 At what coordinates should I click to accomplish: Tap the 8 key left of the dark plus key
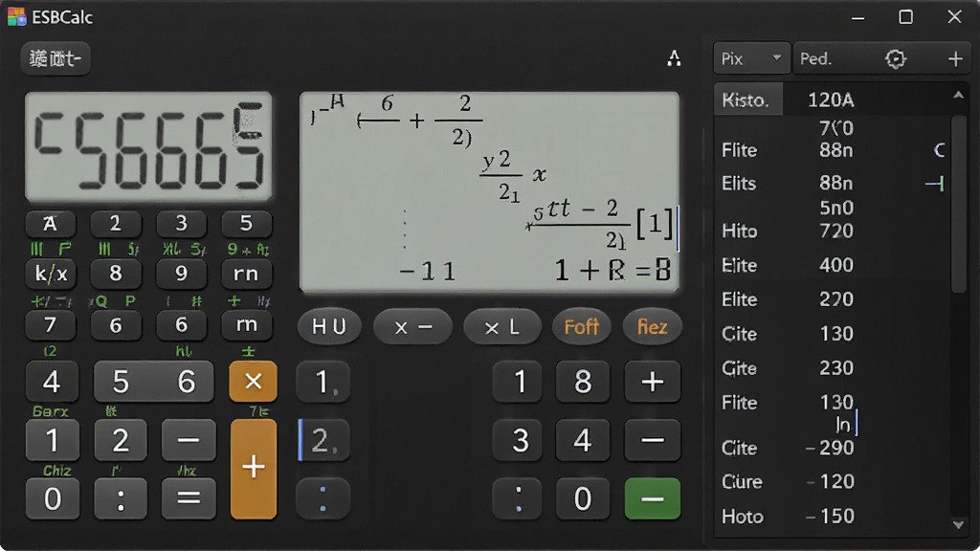(583, 382)
